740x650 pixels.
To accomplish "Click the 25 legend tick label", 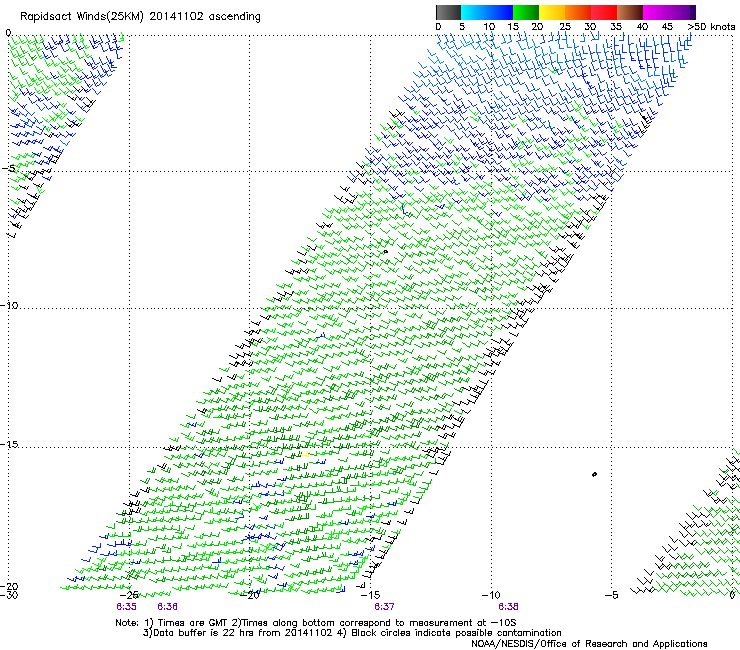I will (x=565, y=27).
